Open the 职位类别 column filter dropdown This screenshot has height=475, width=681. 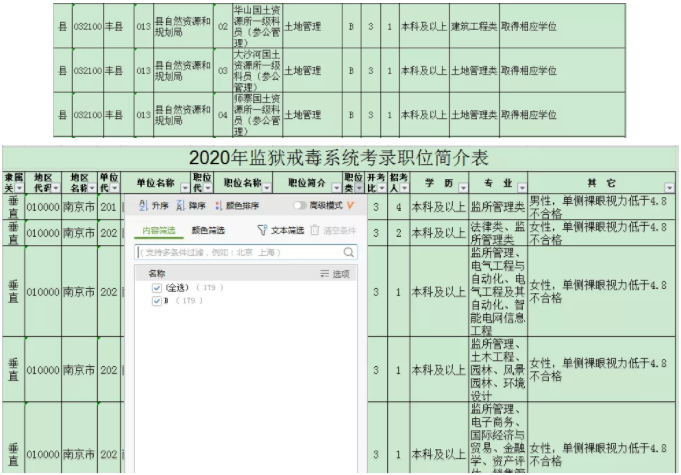[x=359, y=188]
